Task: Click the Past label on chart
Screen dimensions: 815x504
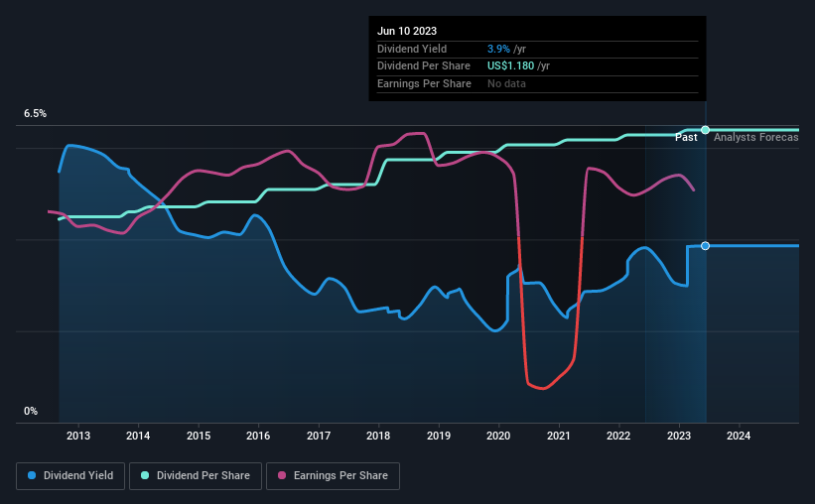Action: (686, 137)
